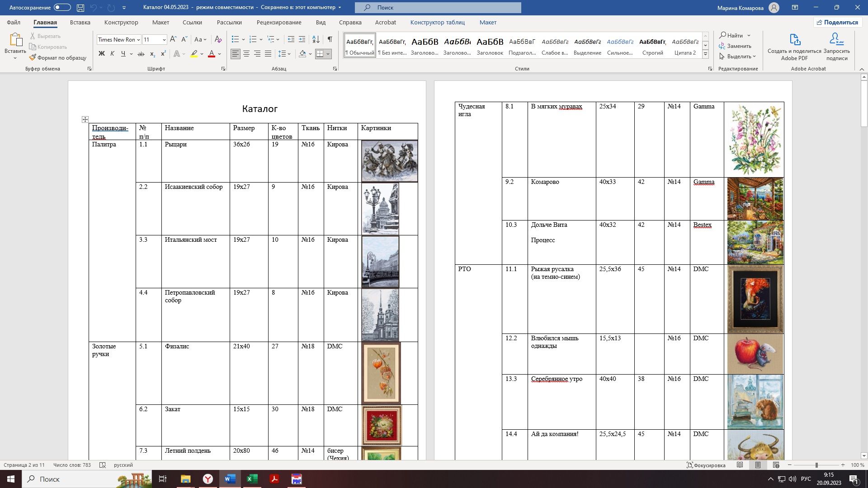
Task: Open the font size dropdown
Action: pyautogui.click(x=164, y=40)
